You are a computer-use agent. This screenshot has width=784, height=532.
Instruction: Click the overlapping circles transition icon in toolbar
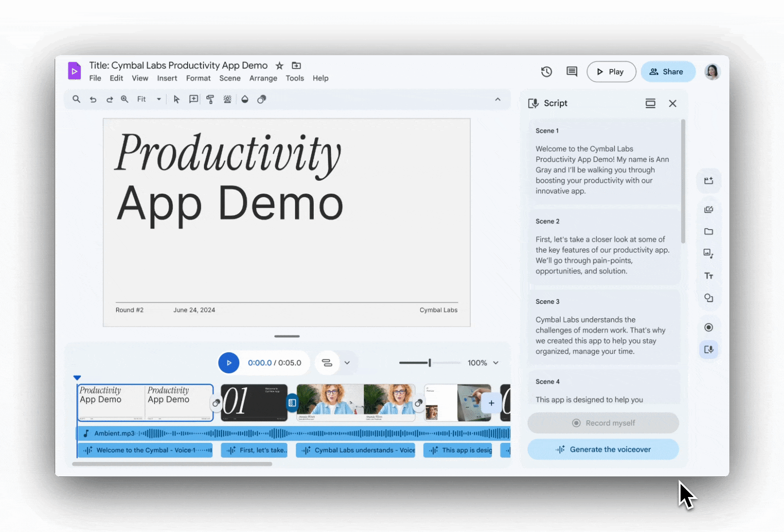[261, 99]
